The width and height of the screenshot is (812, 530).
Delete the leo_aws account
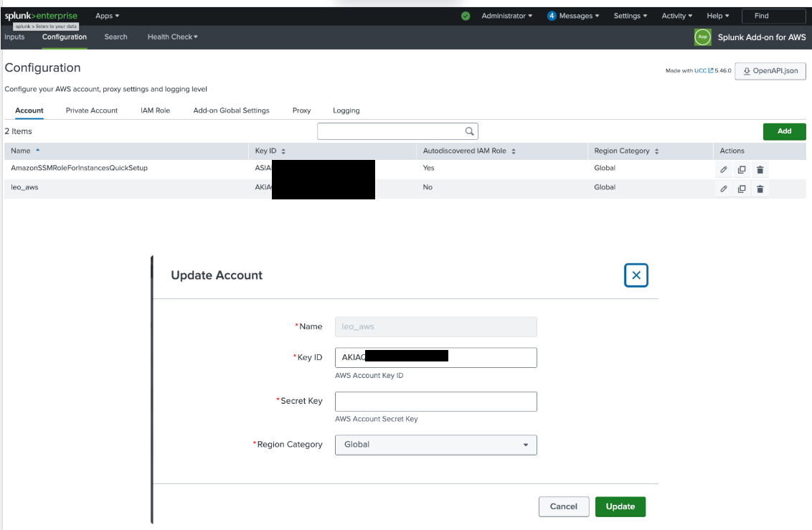(760, 189)
